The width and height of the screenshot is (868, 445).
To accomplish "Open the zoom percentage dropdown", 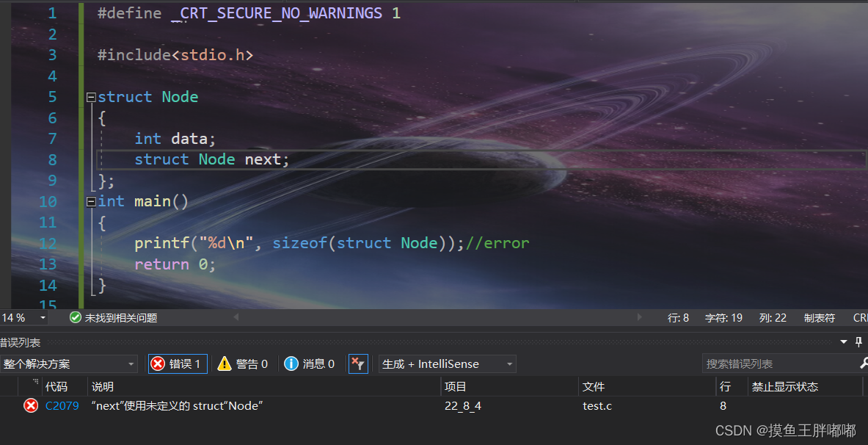I will (43, 318).
